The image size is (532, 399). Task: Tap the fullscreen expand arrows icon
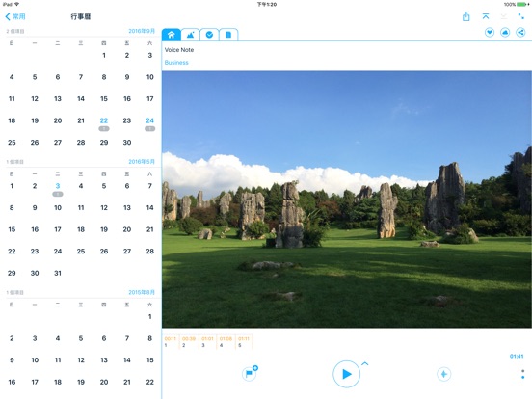pyautogui.click(x=520, y=16)
